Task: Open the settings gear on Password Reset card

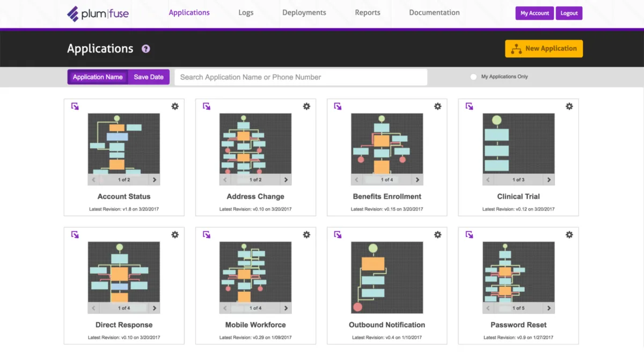Action: [x=569, y=234]
